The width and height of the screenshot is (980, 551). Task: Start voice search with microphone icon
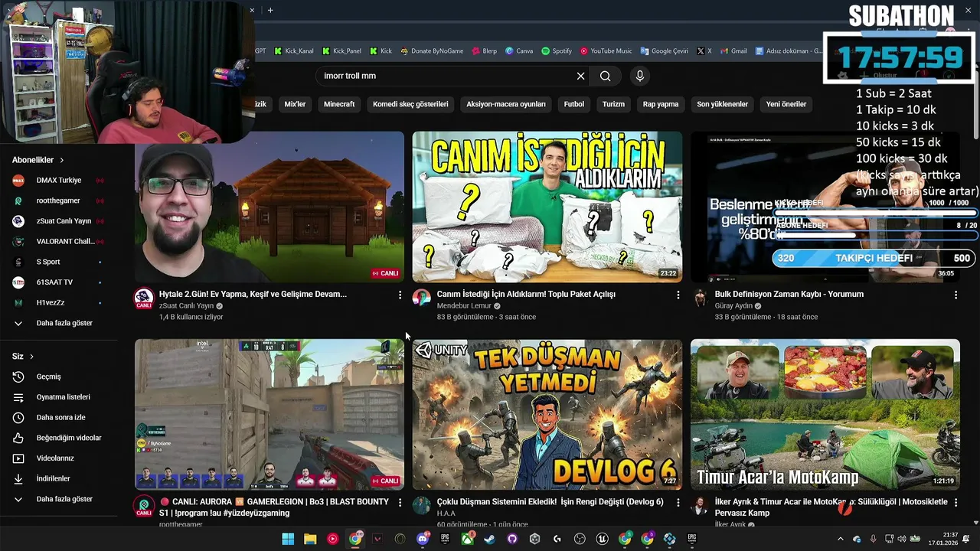[x=640, y=76]
